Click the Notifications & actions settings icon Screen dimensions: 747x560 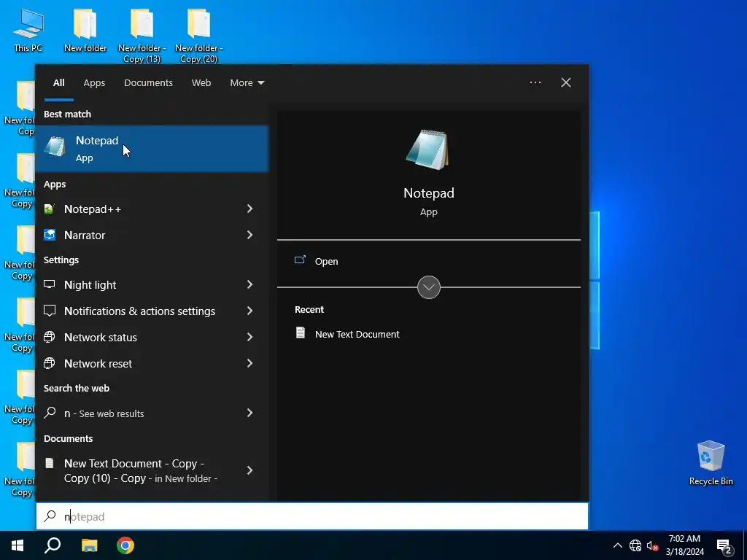[x=49, y=311]
